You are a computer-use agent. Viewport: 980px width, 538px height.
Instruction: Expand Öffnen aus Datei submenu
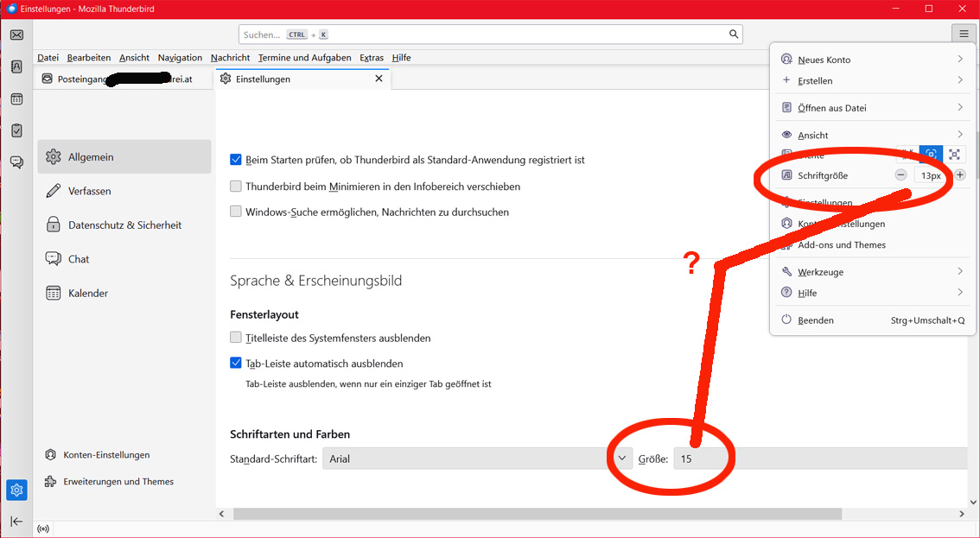[x=873, y=107]
